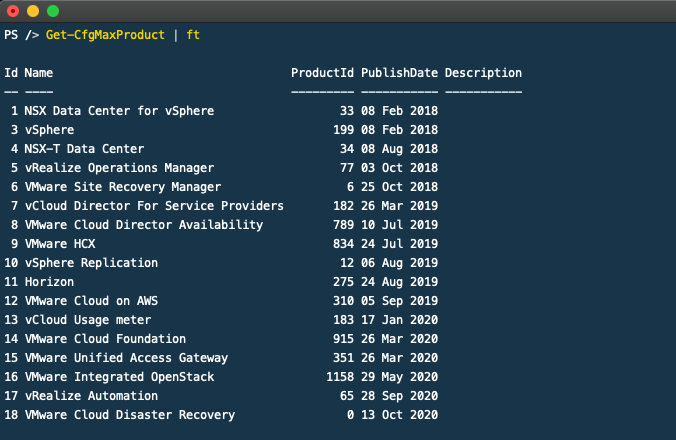676x440 pixels.
Task: Click publish date '03 Oct 2018'
Action: tap(400, 168)
